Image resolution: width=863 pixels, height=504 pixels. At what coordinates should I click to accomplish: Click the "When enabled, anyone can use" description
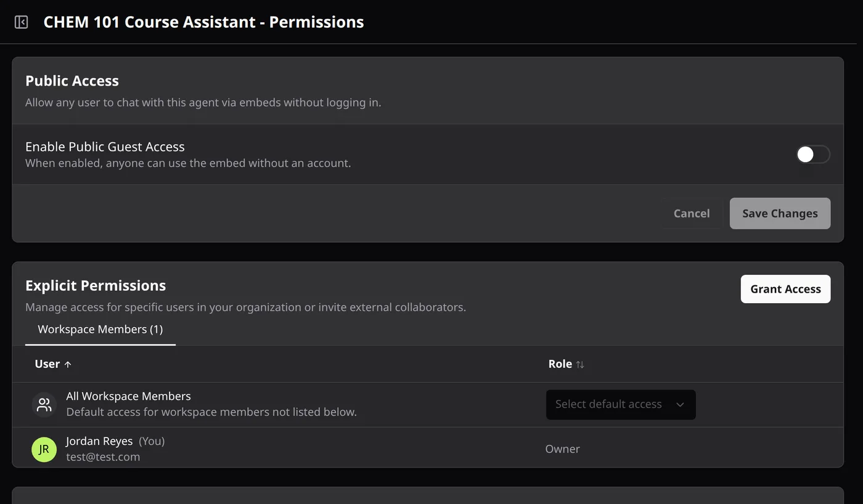click(x=188, y=163)
